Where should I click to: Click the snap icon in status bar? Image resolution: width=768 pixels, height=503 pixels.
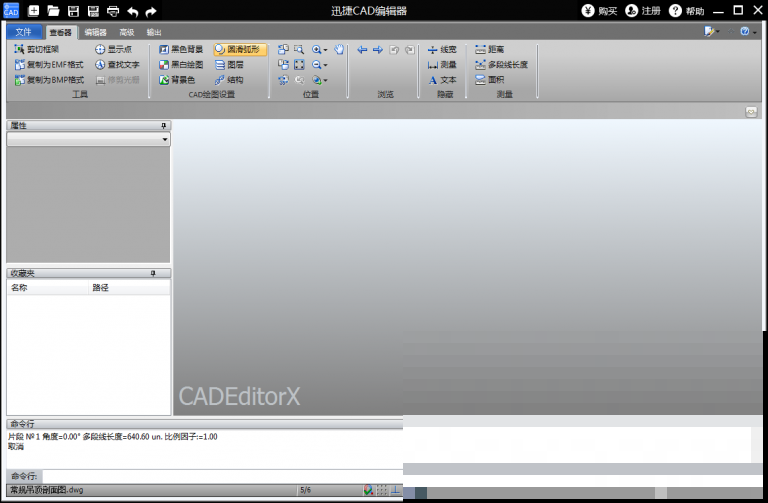[368, 490]
